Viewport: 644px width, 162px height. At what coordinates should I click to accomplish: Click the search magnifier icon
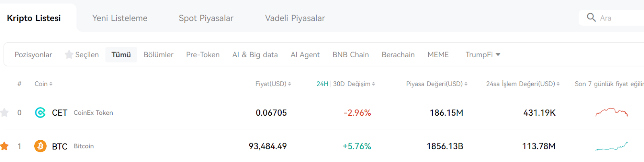[591, 17]
